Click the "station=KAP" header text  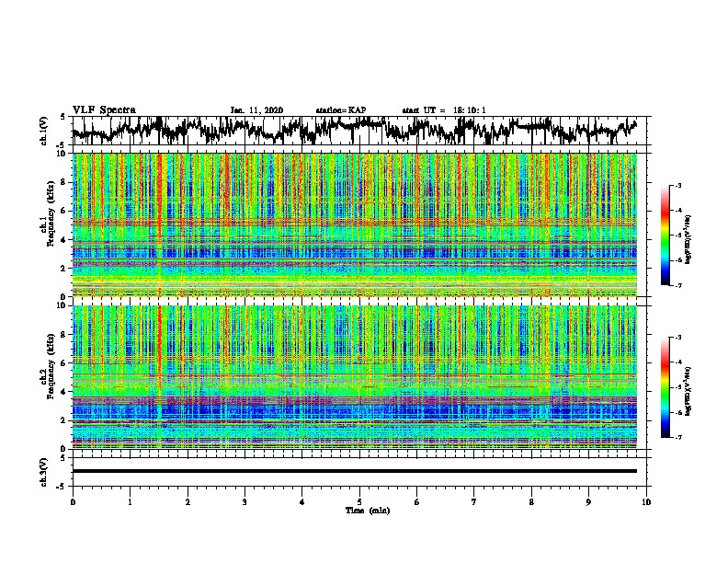[x=340, y=110]
